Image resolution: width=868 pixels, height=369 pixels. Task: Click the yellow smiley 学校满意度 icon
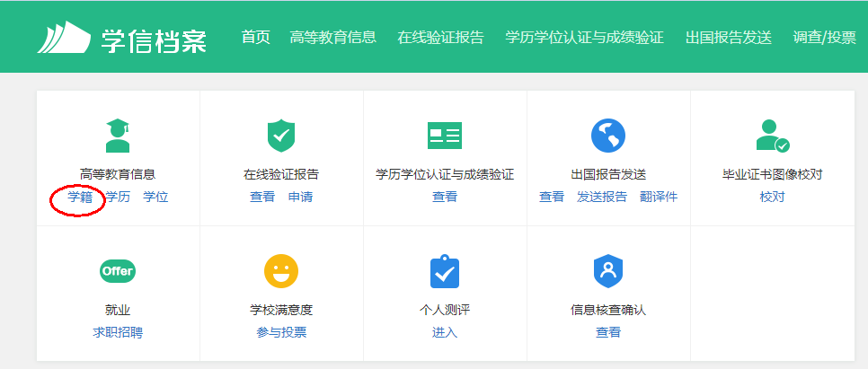coord(281,271)
